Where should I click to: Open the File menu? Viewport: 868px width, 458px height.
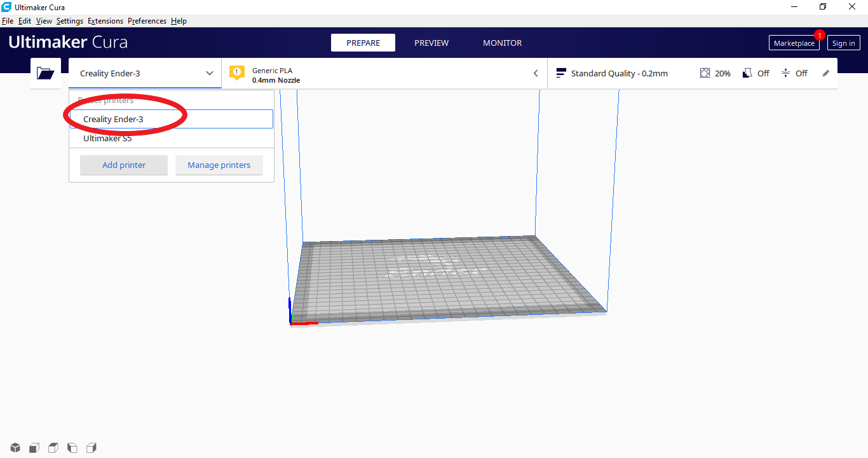pos(8,21)
